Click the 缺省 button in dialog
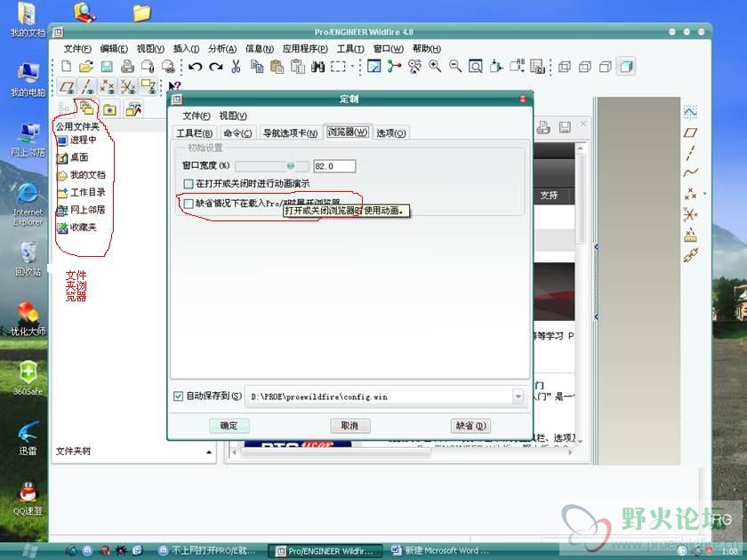 click(470, 426)
